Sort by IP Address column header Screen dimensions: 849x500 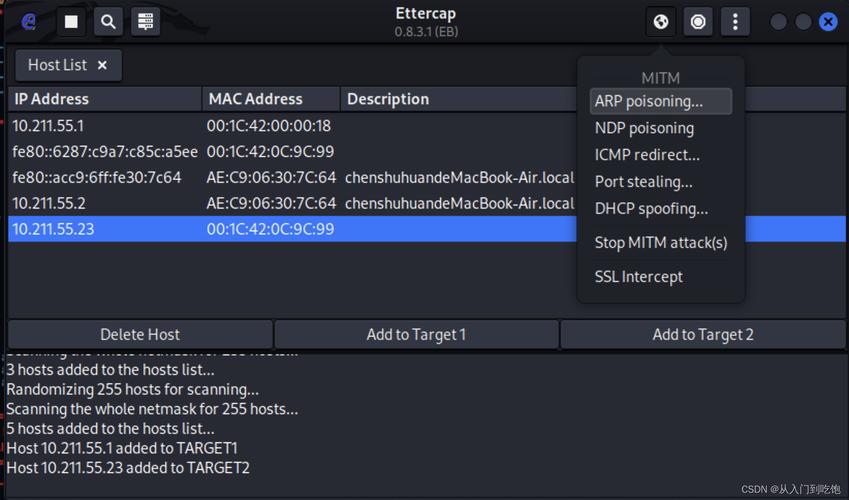(x=105, y=99)
